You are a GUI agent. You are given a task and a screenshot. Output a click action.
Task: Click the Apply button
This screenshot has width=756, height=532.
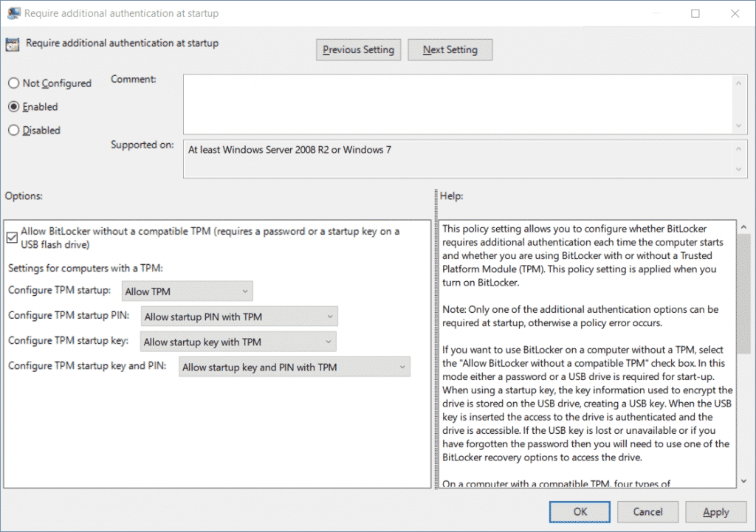click(715, 512)
